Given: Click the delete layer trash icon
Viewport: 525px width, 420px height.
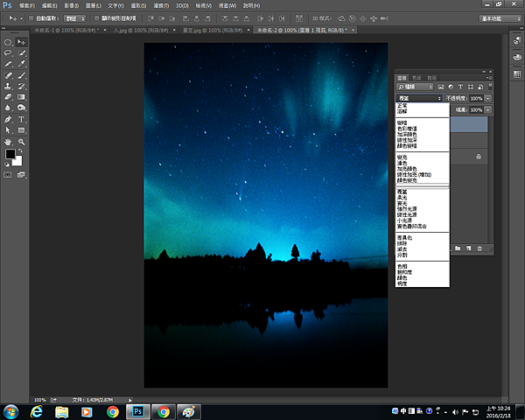Looking at the screenshot, I should point(479,249).
